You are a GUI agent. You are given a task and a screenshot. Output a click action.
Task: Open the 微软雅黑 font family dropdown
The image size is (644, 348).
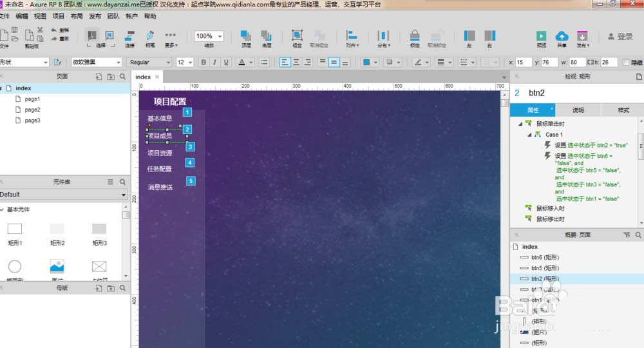coord(97,62)
